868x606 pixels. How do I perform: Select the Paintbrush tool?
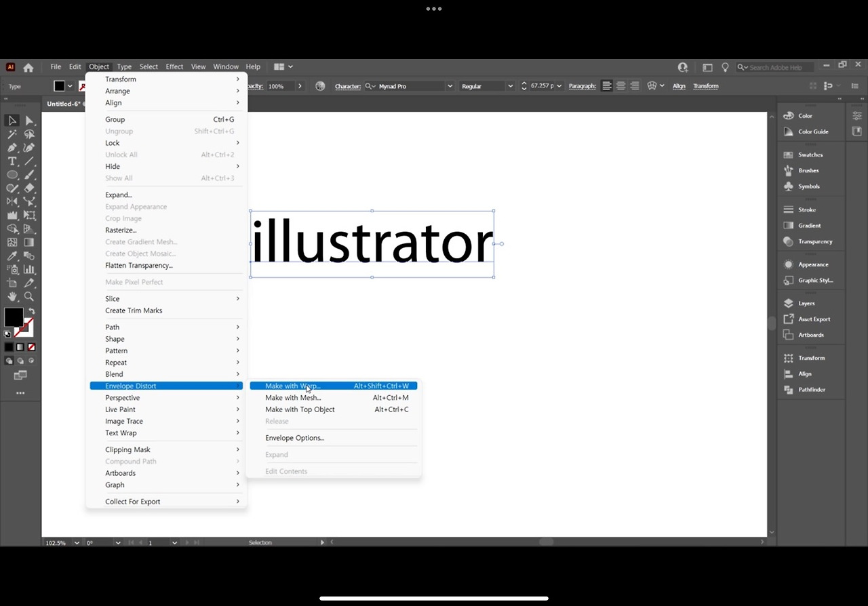pyautogui.click(x=29, y=175)
